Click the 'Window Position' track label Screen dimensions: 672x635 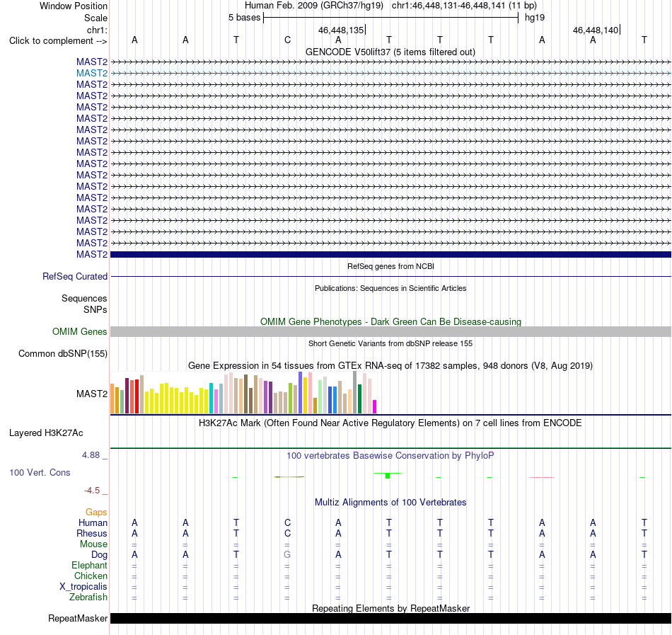click(x=74, y=6)
